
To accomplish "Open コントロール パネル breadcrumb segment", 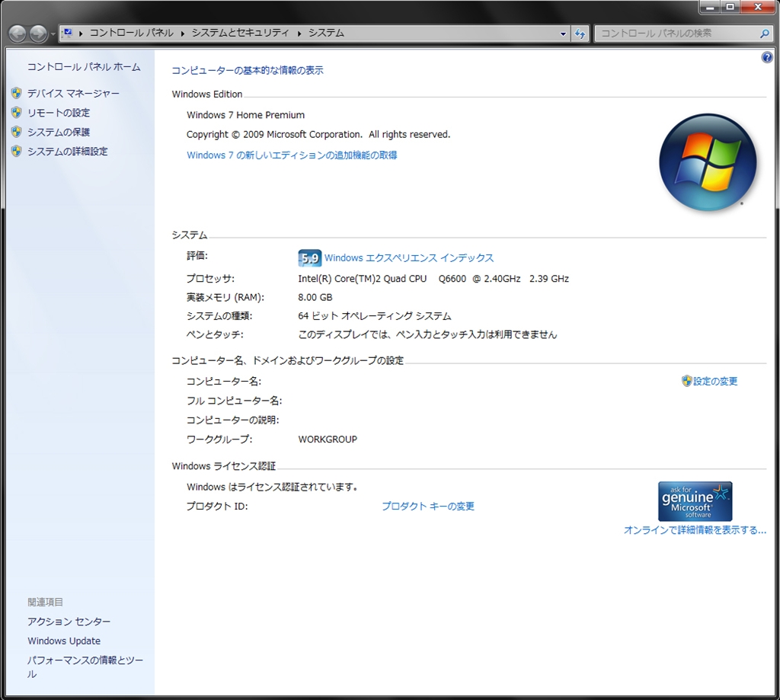I will click(131, 33).
